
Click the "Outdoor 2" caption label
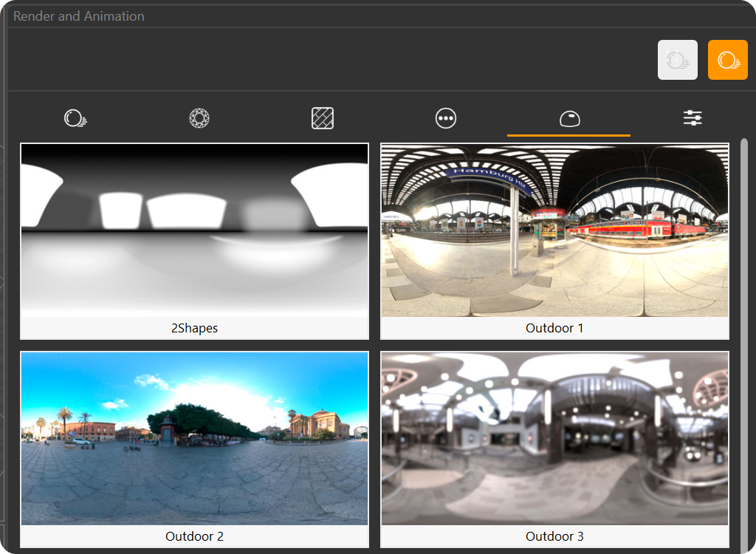pos(194,536)
